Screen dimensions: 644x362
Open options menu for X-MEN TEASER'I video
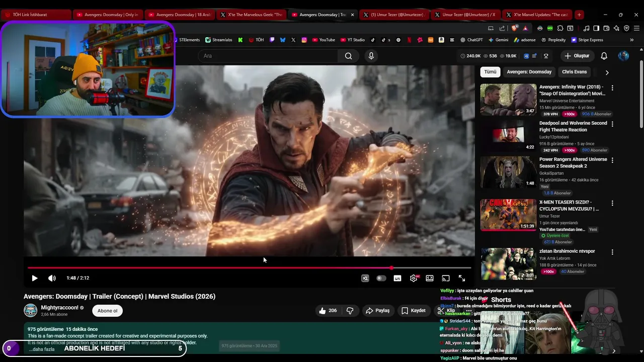612,203
